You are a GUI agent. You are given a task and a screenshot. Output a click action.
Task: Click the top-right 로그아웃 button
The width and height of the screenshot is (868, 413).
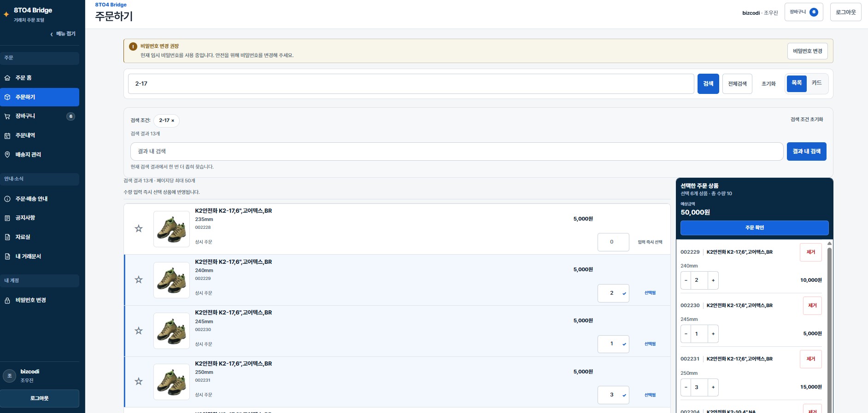click(846, 12)
